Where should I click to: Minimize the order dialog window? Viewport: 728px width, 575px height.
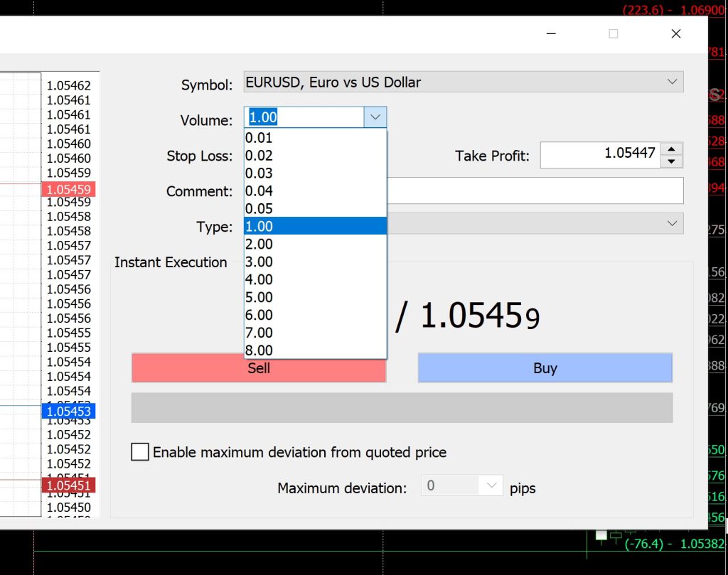551,33
